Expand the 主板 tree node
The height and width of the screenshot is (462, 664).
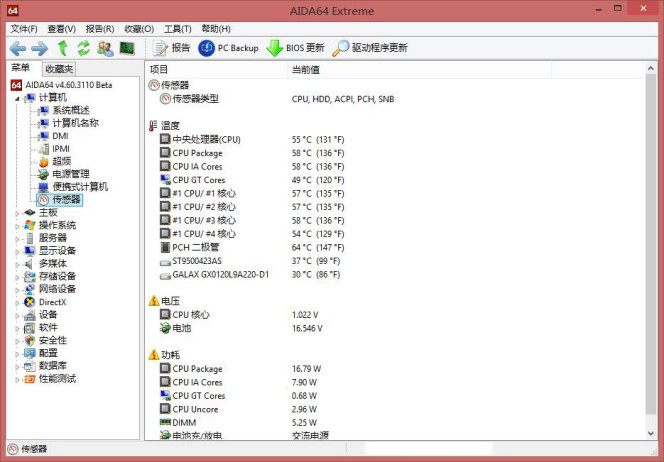17,213
